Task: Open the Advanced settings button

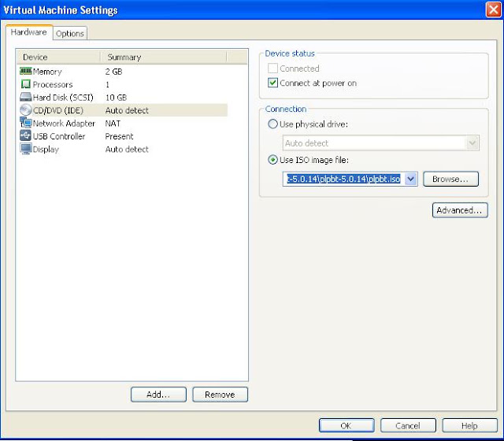Action: click(x=460, y=210)
